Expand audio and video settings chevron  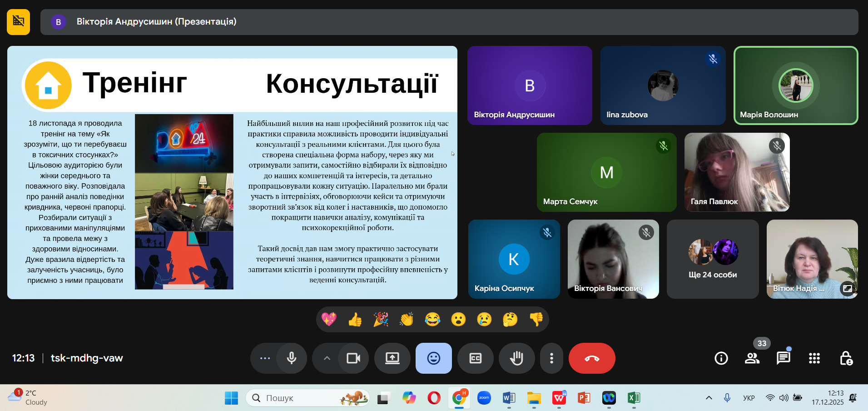click(x=327, y=358)
